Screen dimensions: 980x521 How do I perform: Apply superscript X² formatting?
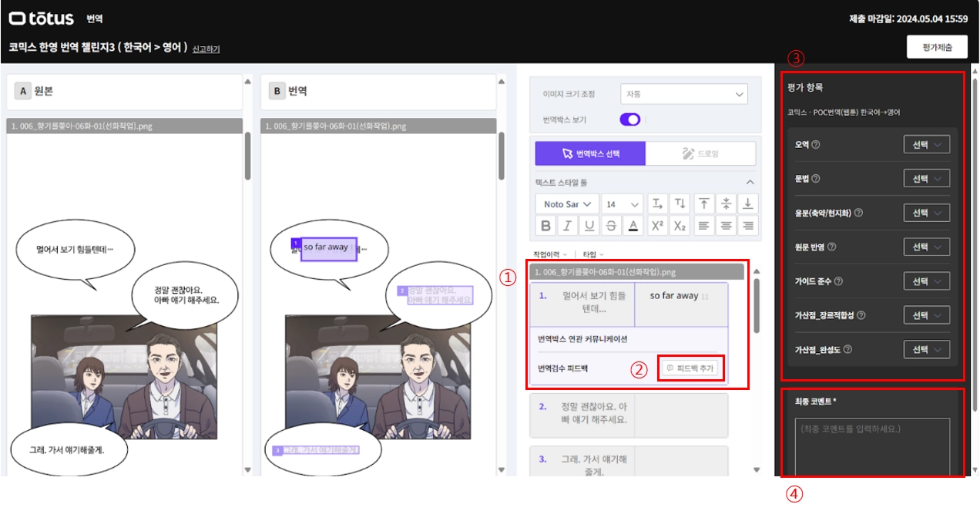(656, 226)
